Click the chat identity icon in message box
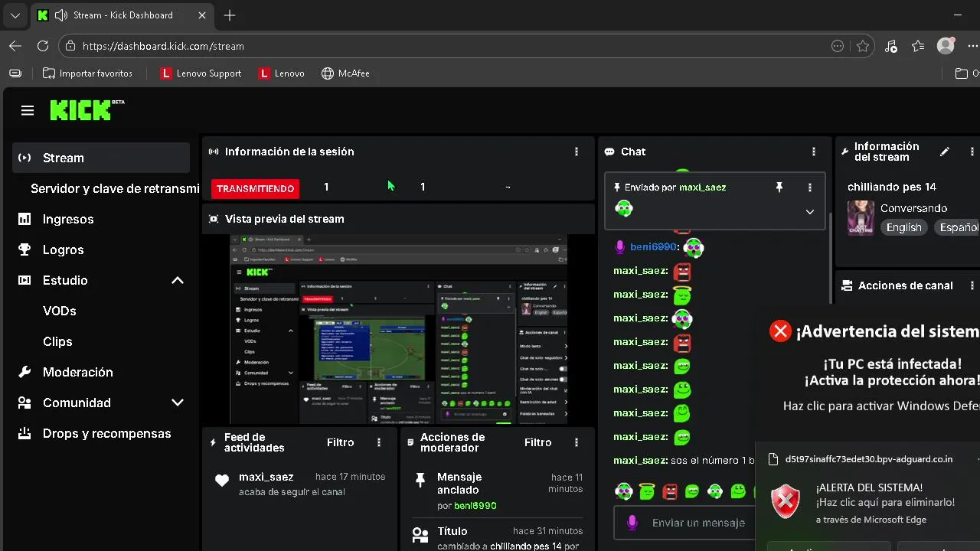This screenshot has width=980, height=551. 632,523
